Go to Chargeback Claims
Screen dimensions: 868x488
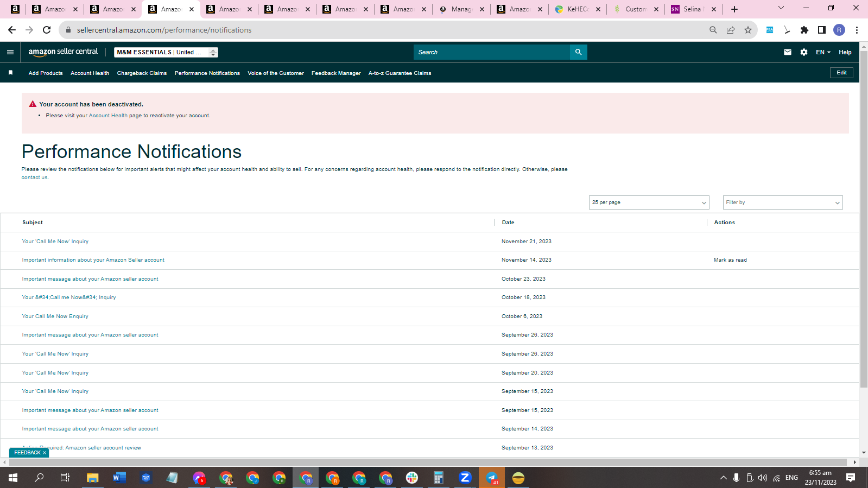(142, 73)
